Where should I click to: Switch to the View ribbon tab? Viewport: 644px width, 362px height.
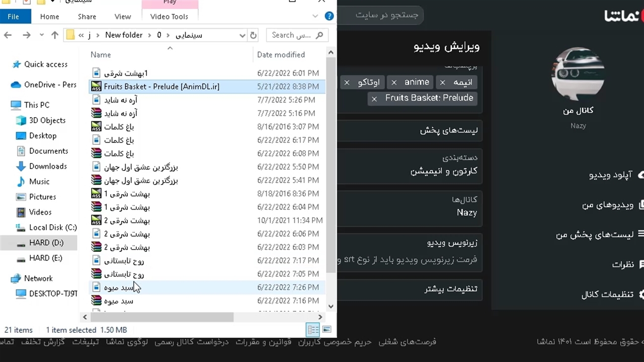click(122, 16)
